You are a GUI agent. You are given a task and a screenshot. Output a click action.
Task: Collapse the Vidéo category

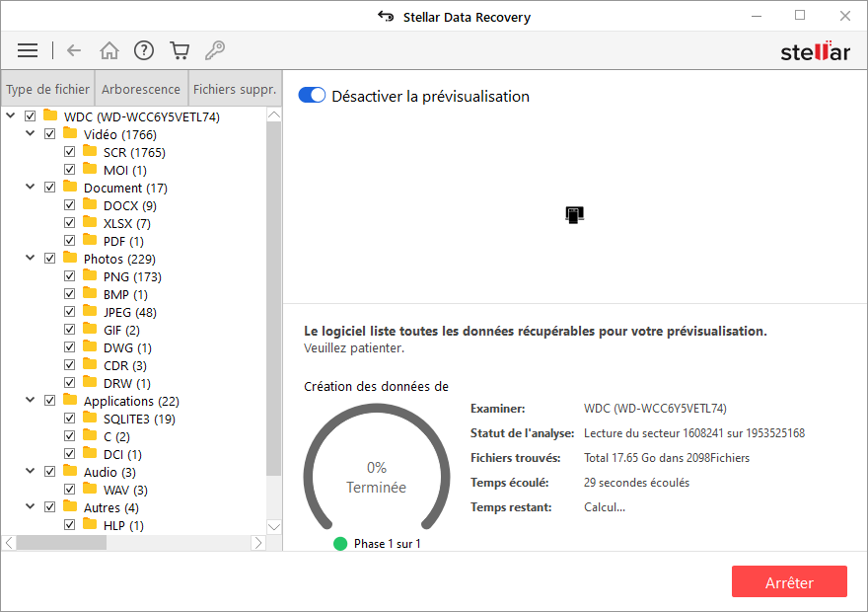(x=31, y=133)
